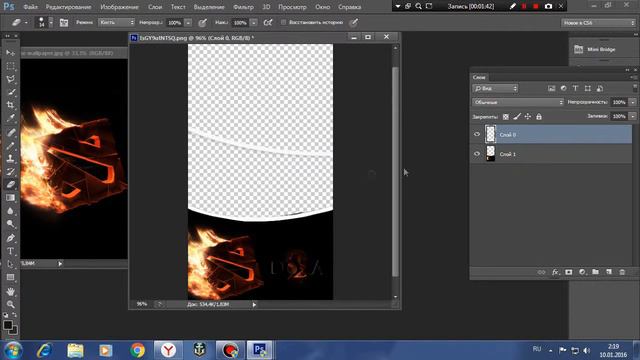Image resolution: width=640 pixels, height=360 pixels.
Task: Toggle airbrush mode in options bar
Action: 268,23
